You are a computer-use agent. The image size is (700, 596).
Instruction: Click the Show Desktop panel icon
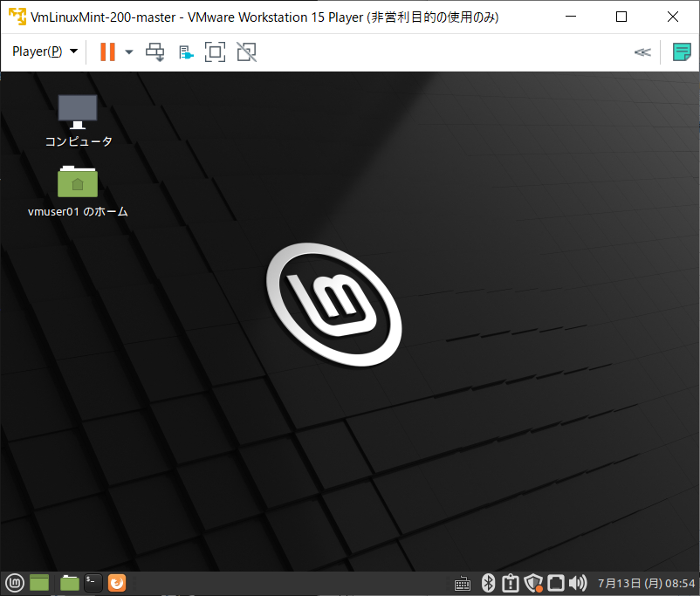tap(39, 583)
